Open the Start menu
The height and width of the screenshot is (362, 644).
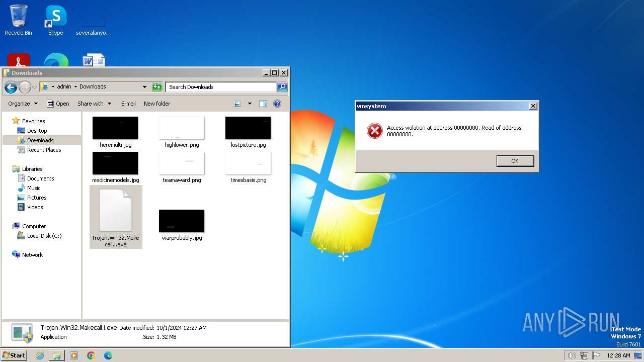[x=14, y=355]
